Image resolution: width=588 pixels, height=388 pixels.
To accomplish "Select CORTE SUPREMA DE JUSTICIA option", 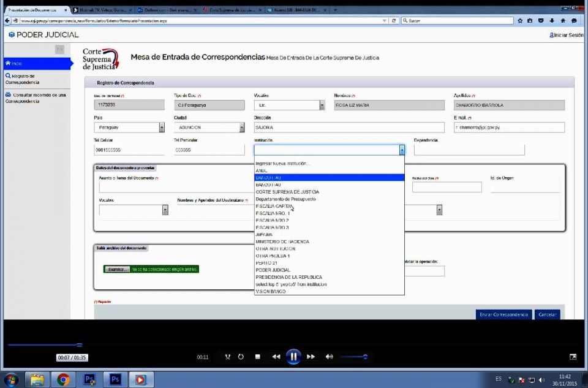I will tap(330, 192).
